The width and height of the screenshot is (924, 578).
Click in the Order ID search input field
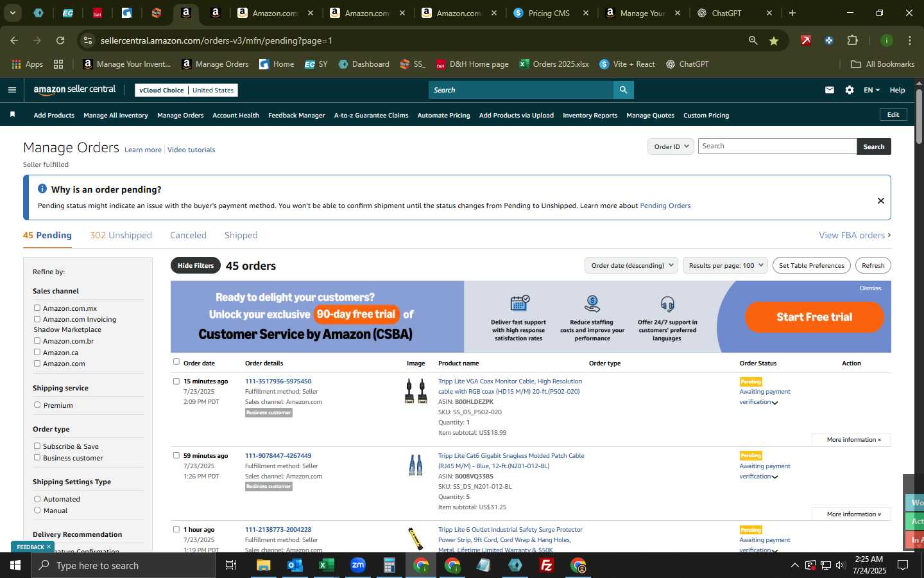(777, 146)
